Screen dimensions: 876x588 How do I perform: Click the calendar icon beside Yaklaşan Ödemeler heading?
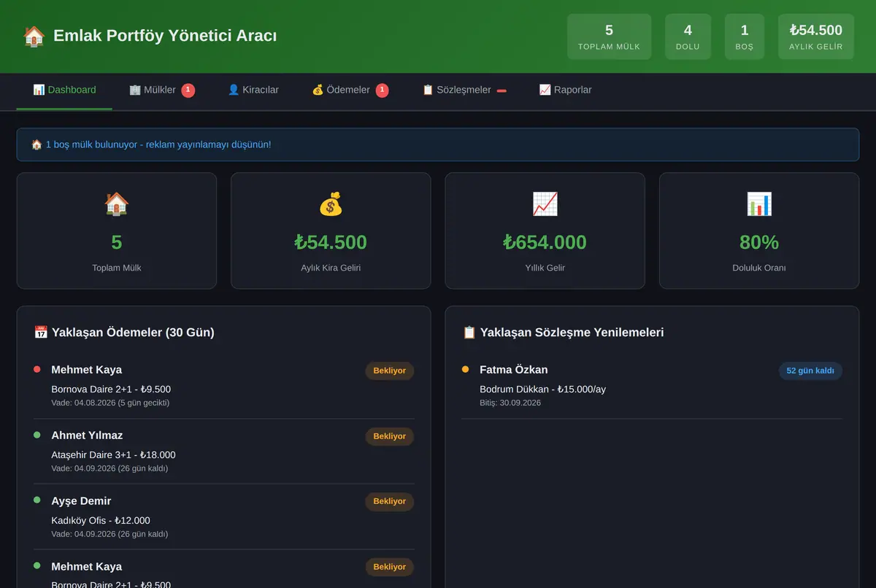click(x=41, y=333)
